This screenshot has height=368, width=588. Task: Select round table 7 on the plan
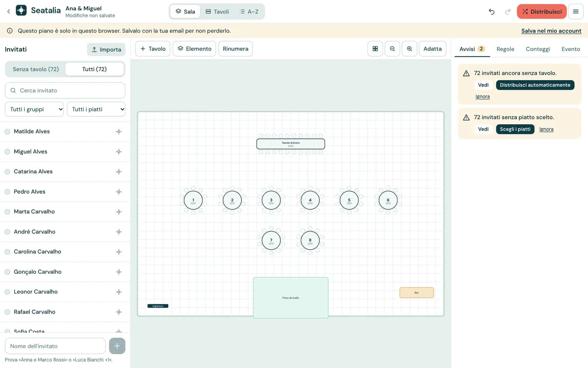(x=271, y=241)
